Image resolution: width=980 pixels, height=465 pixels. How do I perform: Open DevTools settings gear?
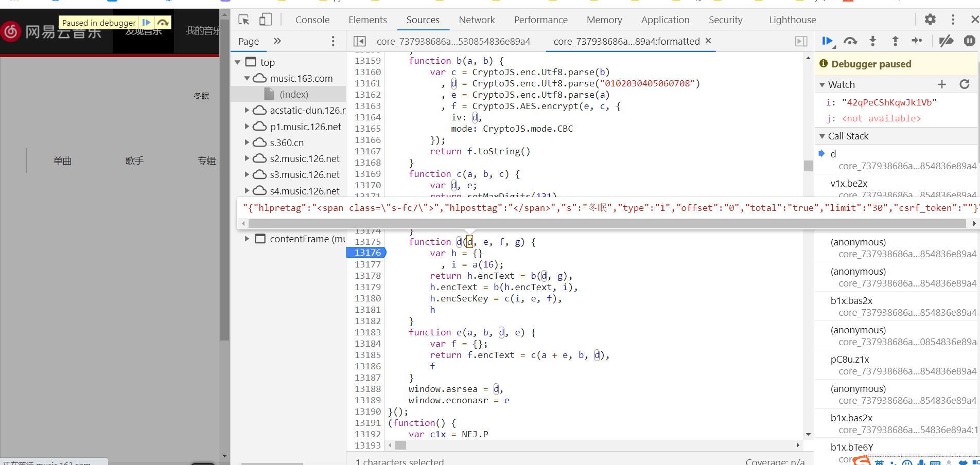(930, 20)
